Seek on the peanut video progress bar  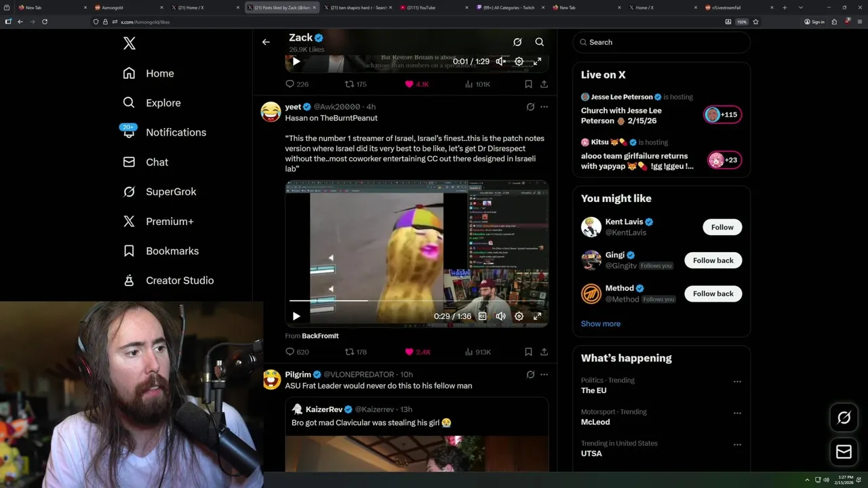(417, 300)
